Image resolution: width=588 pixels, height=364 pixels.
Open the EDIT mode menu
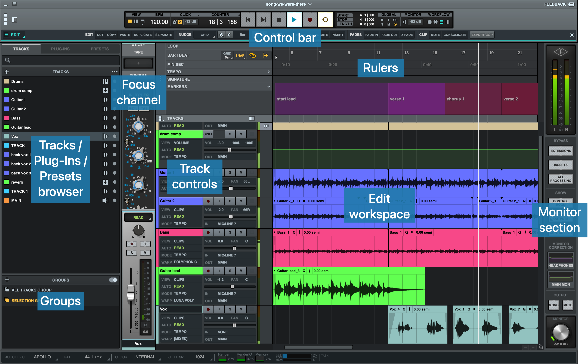[x=14, y=35]
